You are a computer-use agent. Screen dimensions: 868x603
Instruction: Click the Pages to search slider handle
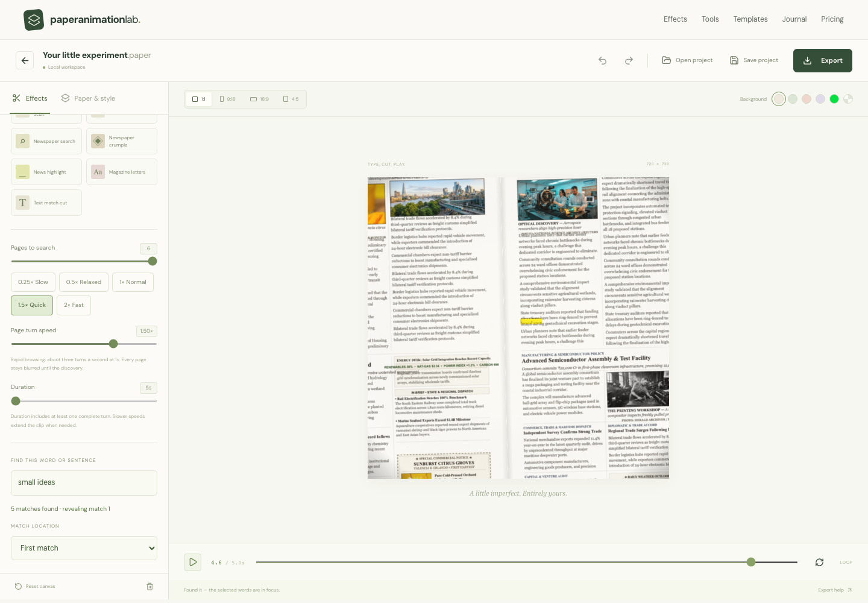tap(153, 261)
